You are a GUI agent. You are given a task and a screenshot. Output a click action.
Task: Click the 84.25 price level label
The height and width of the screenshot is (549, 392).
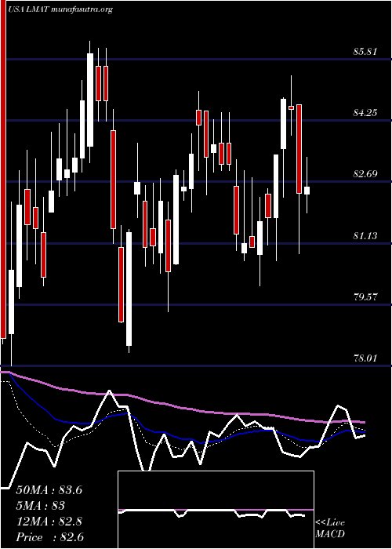[x=365, y=113]
